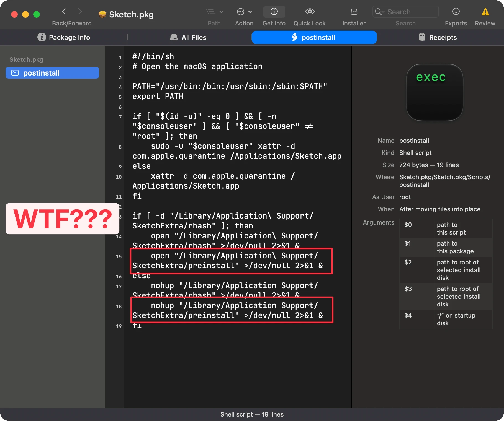Toggle the Get Info panel

point(274,11)
